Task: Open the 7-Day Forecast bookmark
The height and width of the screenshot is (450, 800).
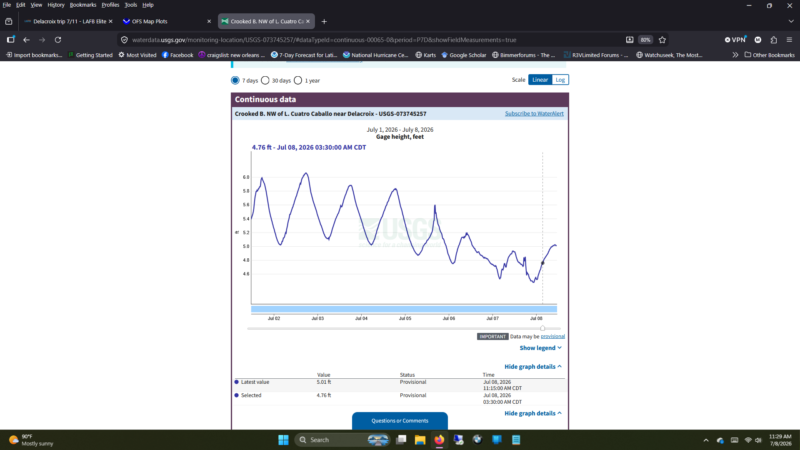Action: 304,55
